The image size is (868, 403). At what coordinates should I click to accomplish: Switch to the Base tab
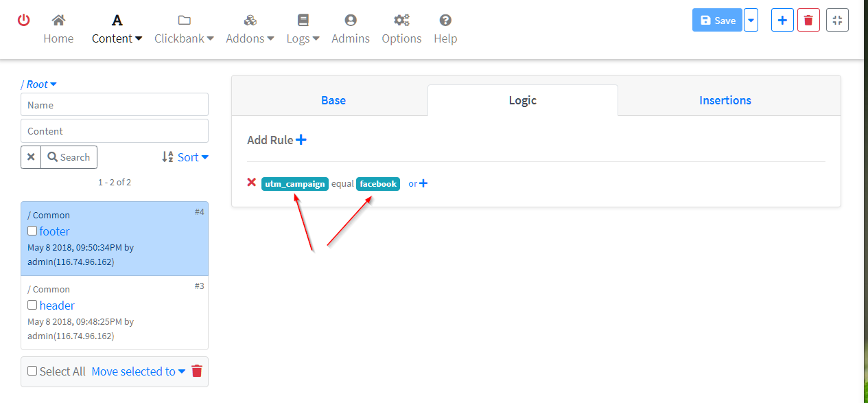click(x=333, y=100)
